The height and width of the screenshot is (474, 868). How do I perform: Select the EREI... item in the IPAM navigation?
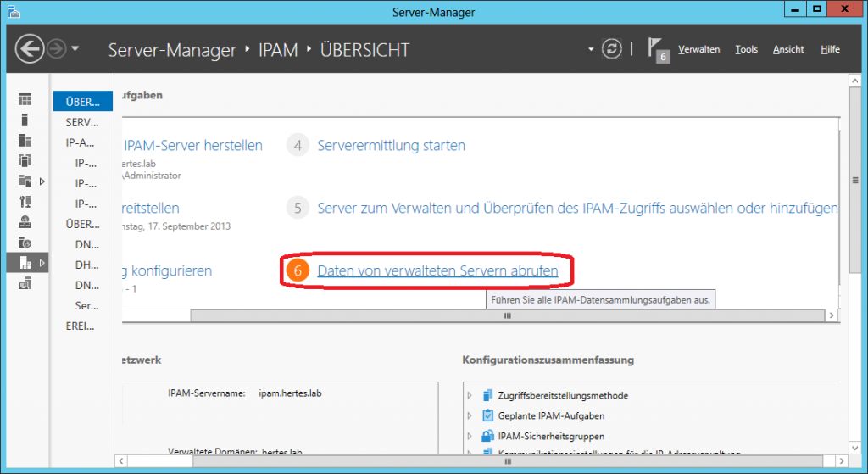pos(81,326)
